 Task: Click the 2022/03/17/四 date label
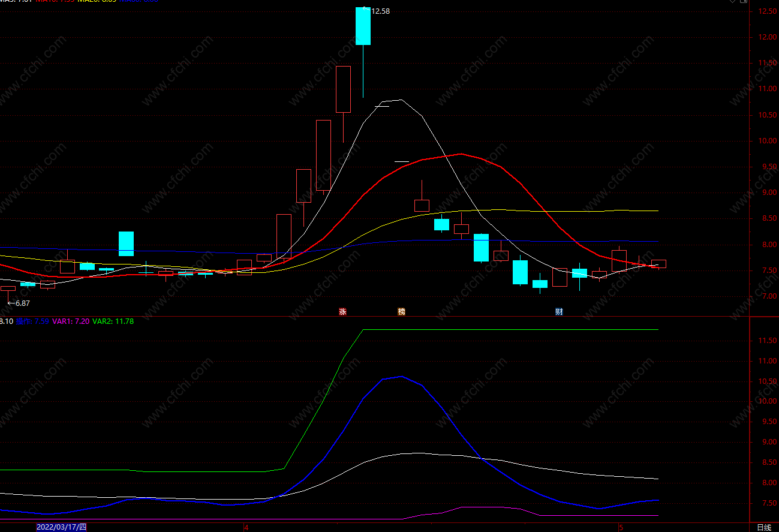pyautogui.click(x=61, y=527)
